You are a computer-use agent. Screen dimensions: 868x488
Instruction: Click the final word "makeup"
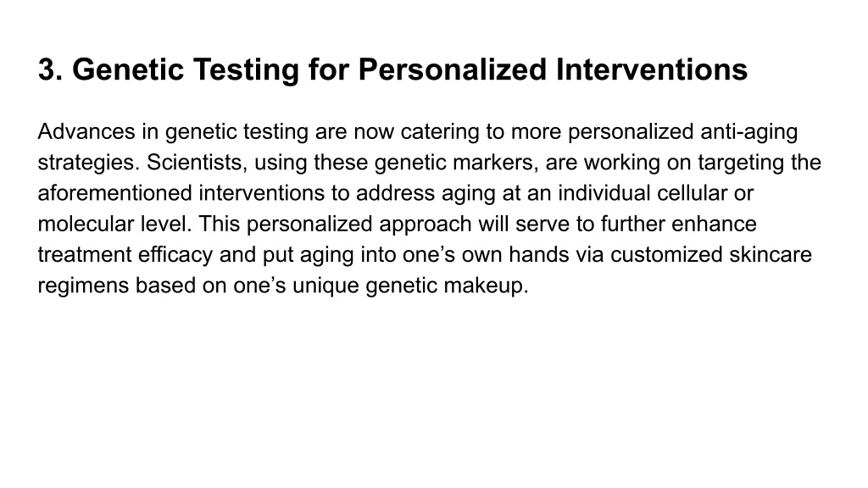pos(483,286)
